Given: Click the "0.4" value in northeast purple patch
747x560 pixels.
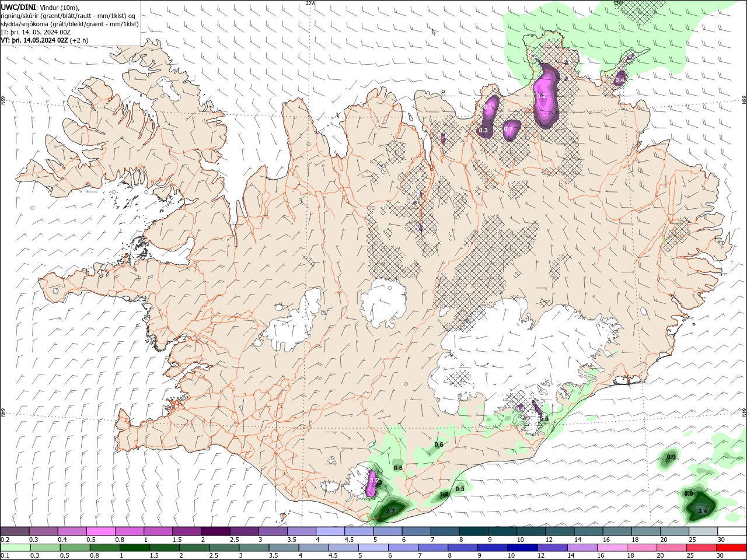Looking at the screenshot, I should [620, 79].
